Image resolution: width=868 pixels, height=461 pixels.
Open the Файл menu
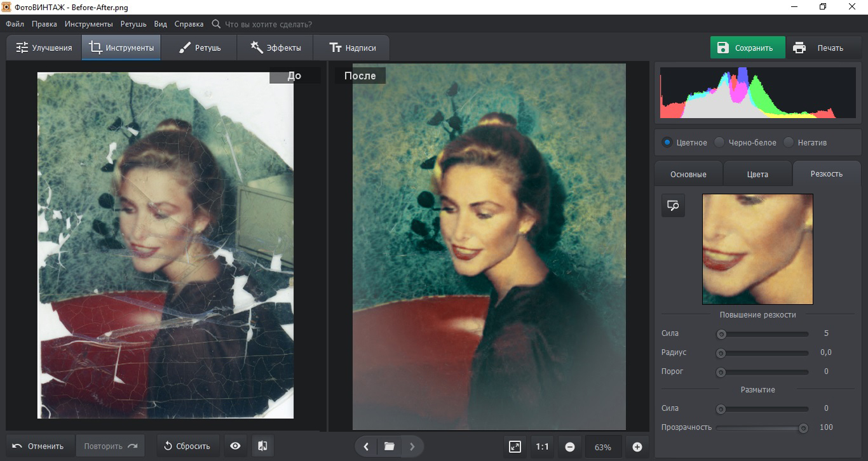pos(15,24)
